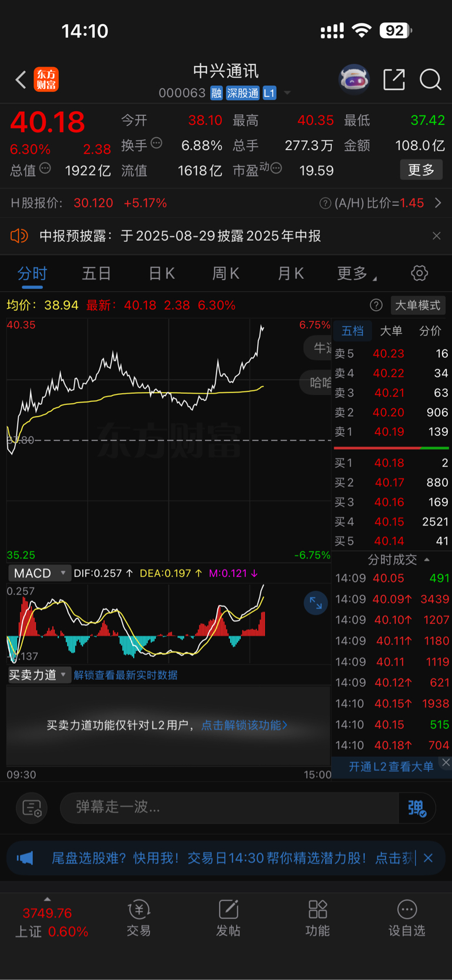Select 卖1 row at 40.19
This screenshot has width=452, height=980.
click(x=391, y=432)
